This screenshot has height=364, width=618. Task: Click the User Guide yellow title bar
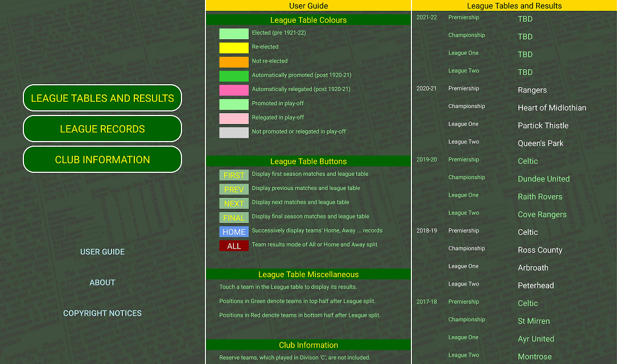(308, 6)
